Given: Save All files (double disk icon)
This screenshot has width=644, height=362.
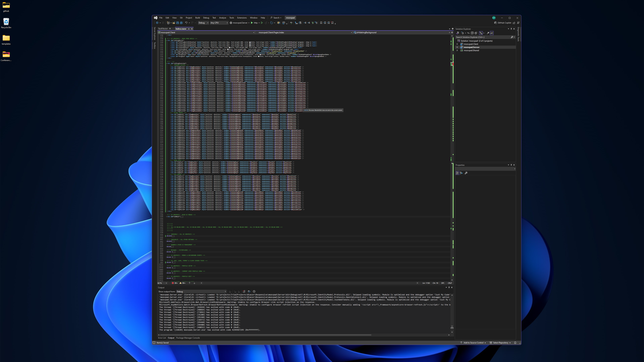Looking at the screenshot, I should pos(181,23).
